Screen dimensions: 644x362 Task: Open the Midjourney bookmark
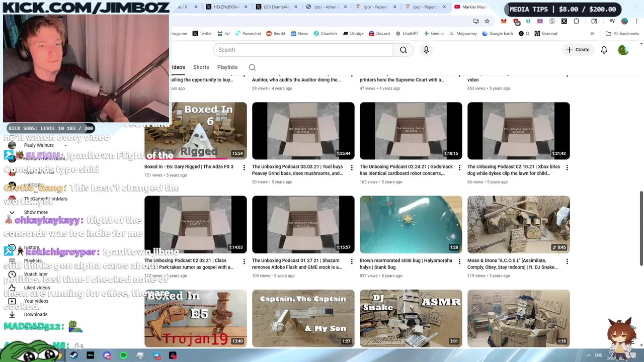(x=462, y=34)
